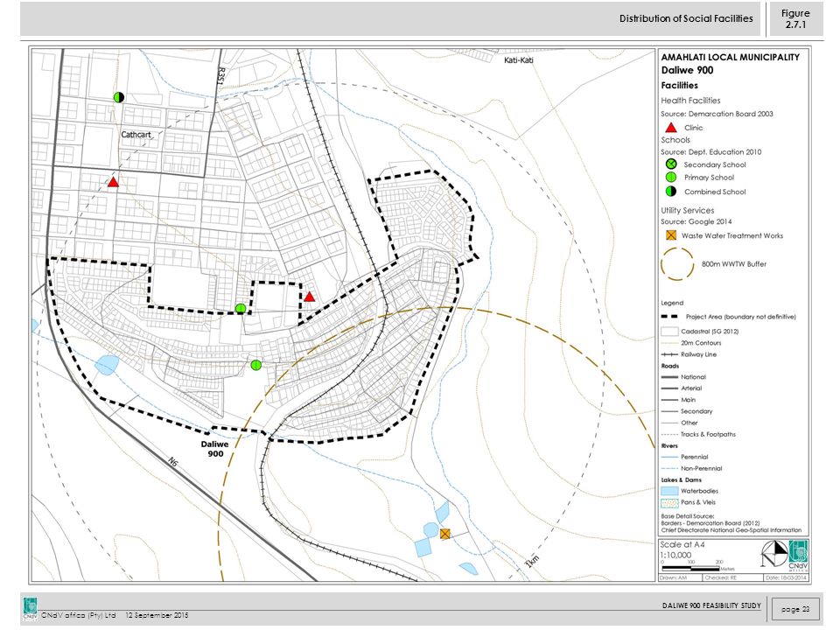Click the 'Date: 18-03-2014' field
The image size is (840, 630).
(786, 577)
